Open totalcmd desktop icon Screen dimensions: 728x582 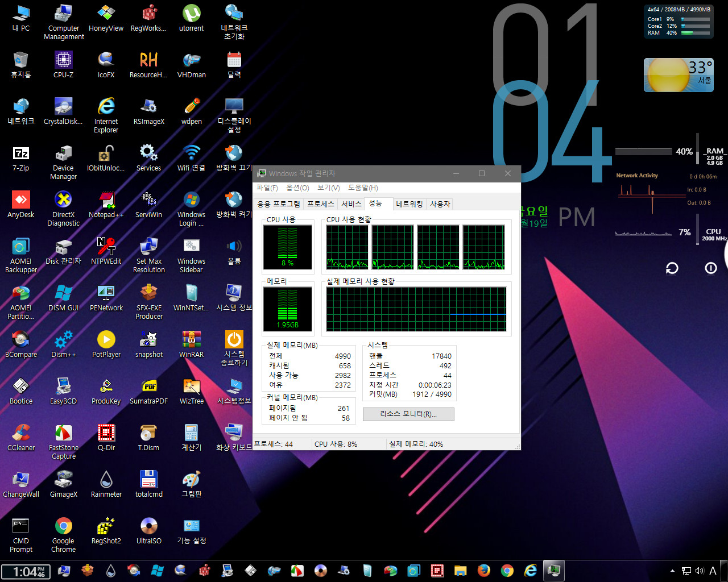pos(148,484)
